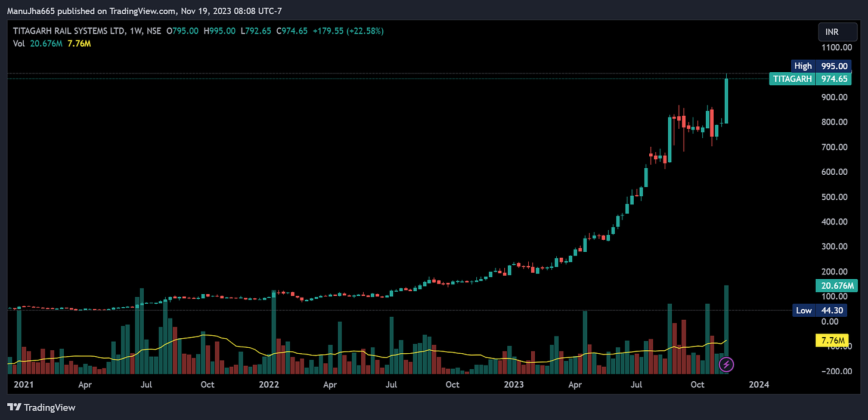Click the latest tall green weekly candle

(x=726, y=101)
